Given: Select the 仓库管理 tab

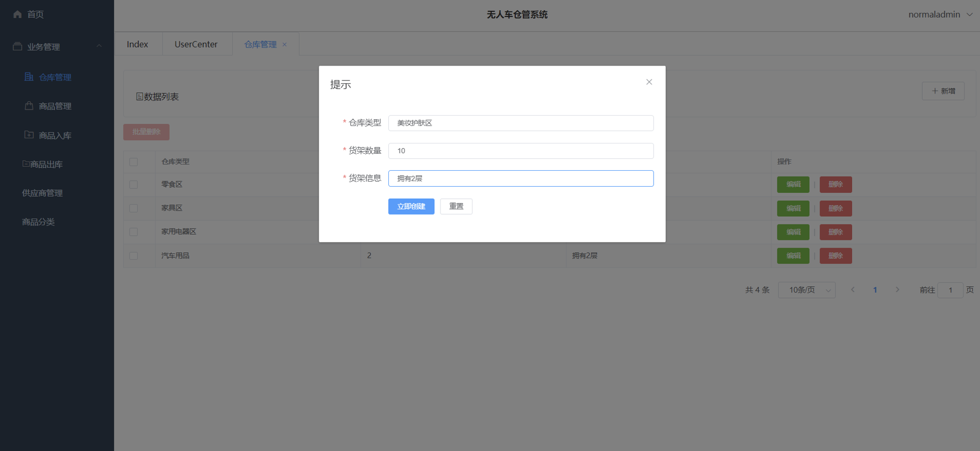Looking at the screenshot, I should (260, 44).
